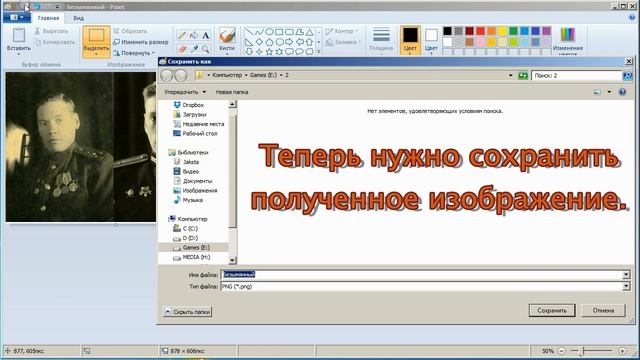This screenshot has width=640, height=360.
Task: Open the Outline (Контур) dropdown
Action: [x=342, y=31]
